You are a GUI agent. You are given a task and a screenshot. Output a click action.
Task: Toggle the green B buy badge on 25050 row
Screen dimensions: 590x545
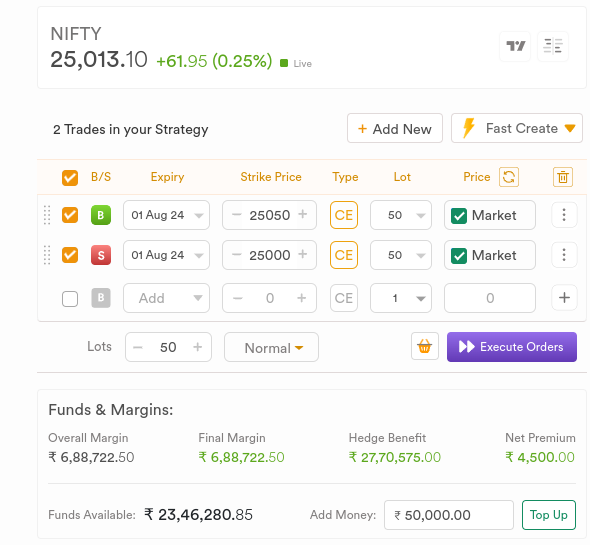coord(101,215)
